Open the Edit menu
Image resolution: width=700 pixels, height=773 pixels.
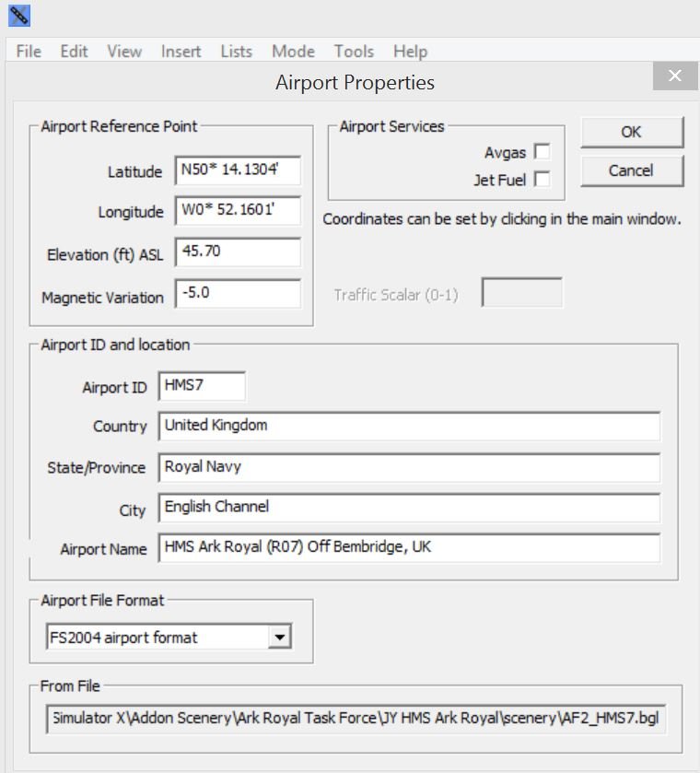(x=74, y=52)
